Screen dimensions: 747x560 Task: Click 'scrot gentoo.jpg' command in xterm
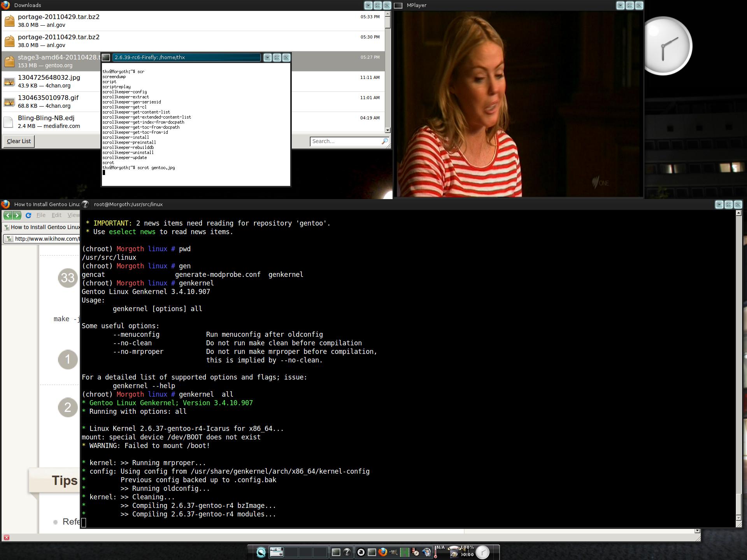tap(156, 168)
